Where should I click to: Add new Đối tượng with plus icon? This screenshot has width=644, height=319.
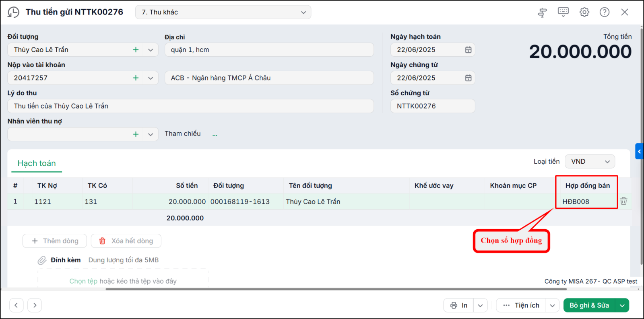point(136,50)
